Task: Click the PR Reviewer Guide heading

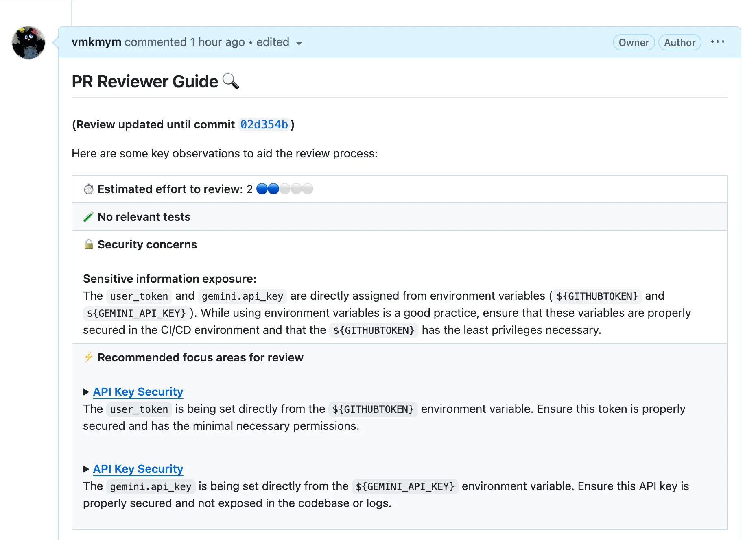Action: tap(145, 82)
